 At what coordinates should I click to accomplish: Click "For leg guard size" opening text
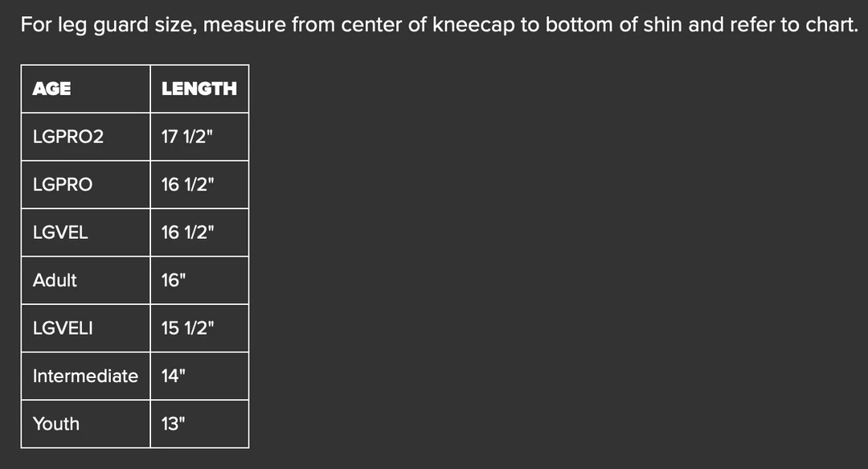(108, 25)
